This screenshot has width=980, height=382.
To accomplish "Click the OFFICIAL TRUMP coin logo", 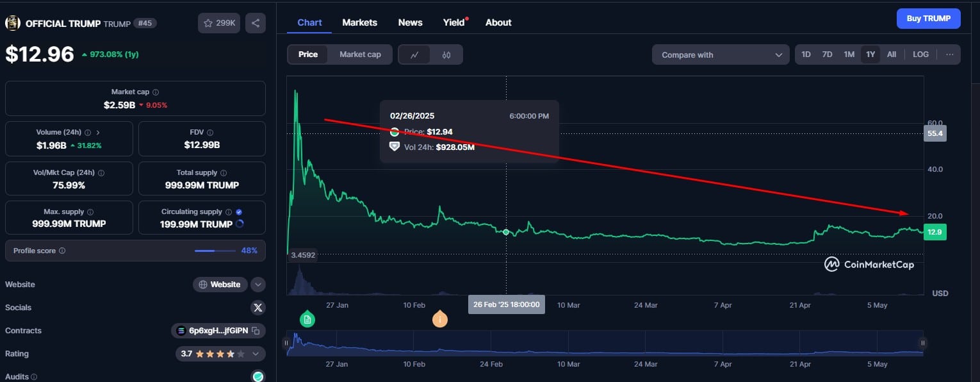I will (13, 23).
